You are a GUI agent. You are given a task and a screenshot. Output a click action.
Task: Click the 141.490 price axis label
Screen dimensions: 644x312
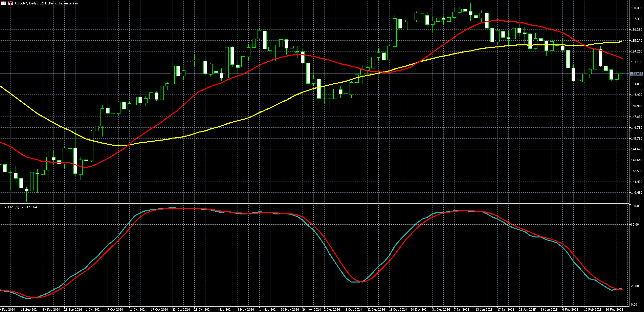tap(637, 182)
